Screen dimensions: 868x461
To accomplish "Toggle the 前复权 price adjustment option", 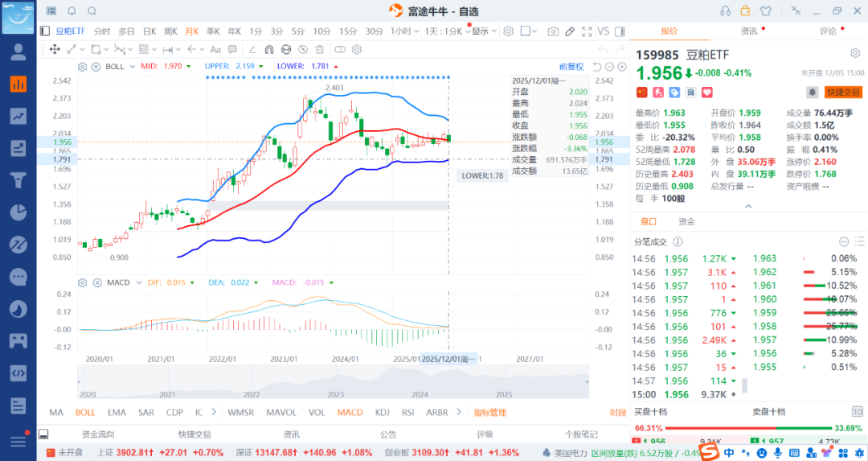I will [571, 66].
